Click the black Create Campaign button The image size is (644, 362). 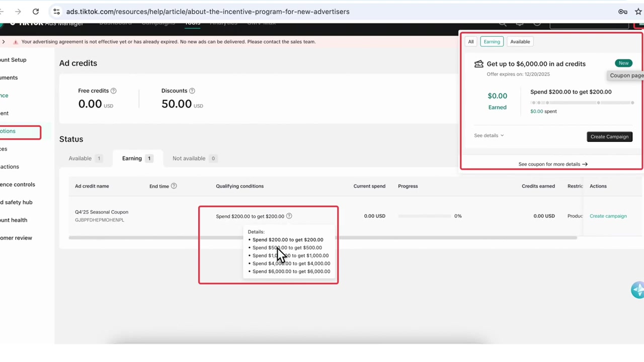pos(609,137)
